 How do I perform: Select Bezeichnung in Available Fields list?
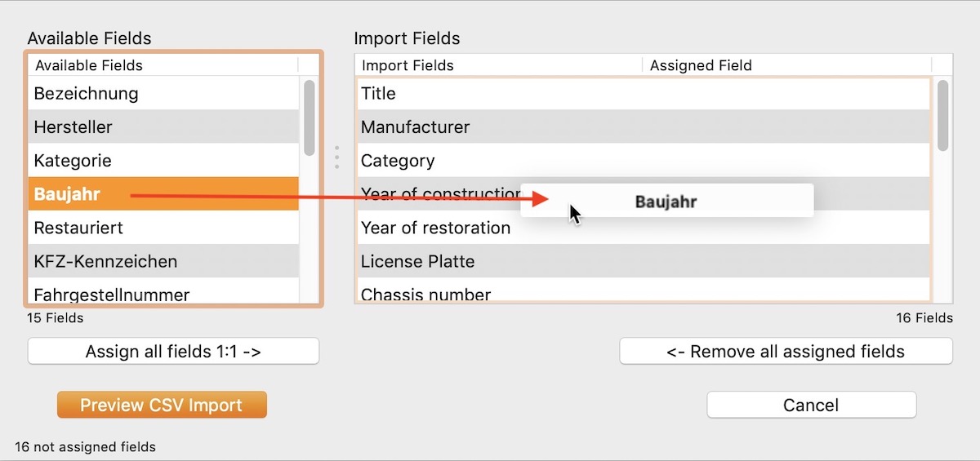click(x=163, y=94)
